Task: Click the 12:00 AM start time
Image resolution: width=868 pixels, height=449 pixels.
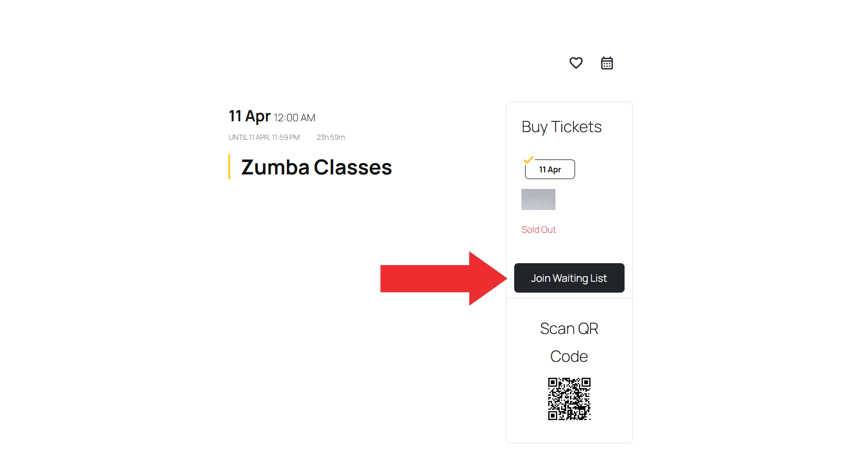Action: 294,118
